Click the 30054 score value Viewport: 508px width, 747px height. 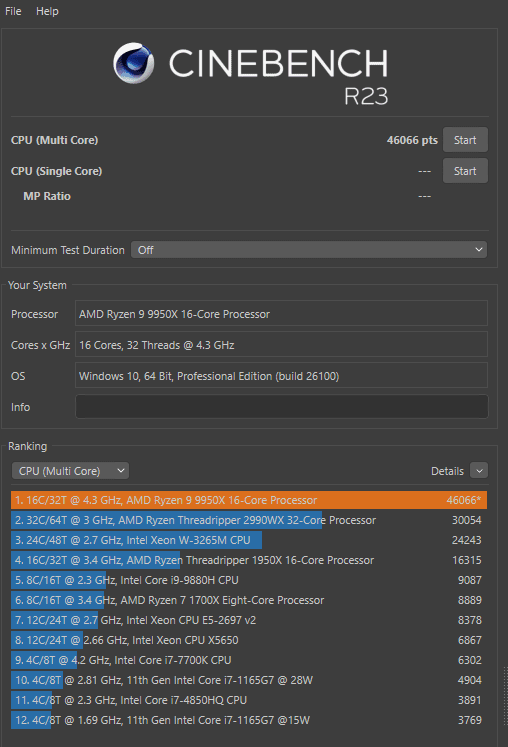(467, 520)
